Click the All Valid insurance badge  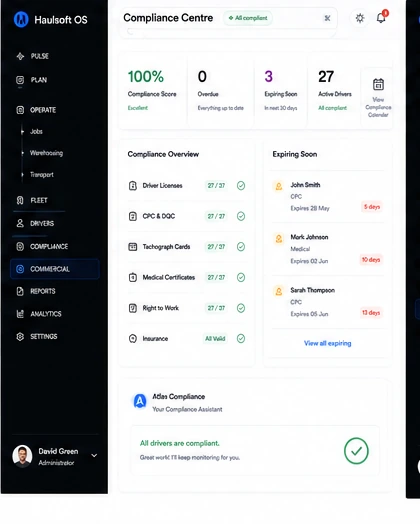pos(215,339)
